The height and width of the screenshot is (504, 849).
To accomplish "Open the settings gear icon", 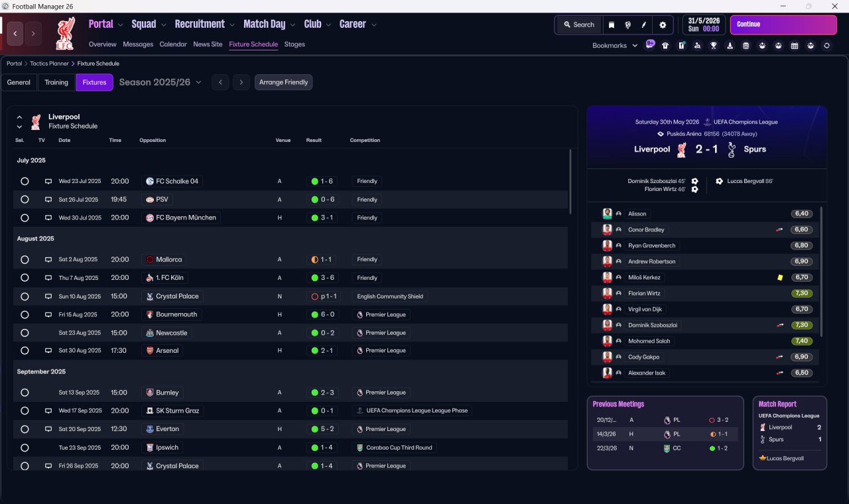I will coord(663,25).
